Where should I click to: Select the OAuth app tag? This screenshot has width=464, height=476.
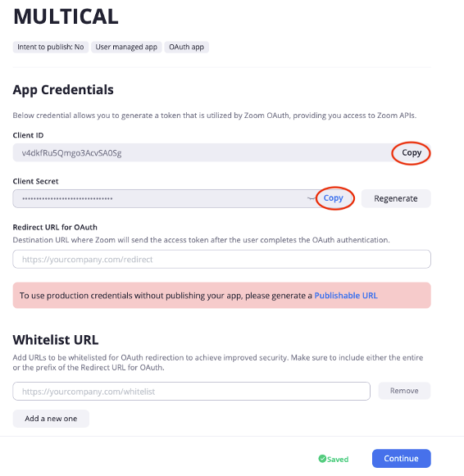186,47
